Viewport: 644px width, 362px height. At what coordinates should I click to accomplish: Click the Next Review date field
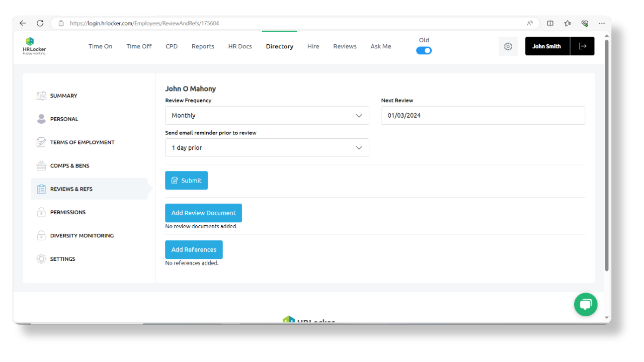(x=483, y=115)
